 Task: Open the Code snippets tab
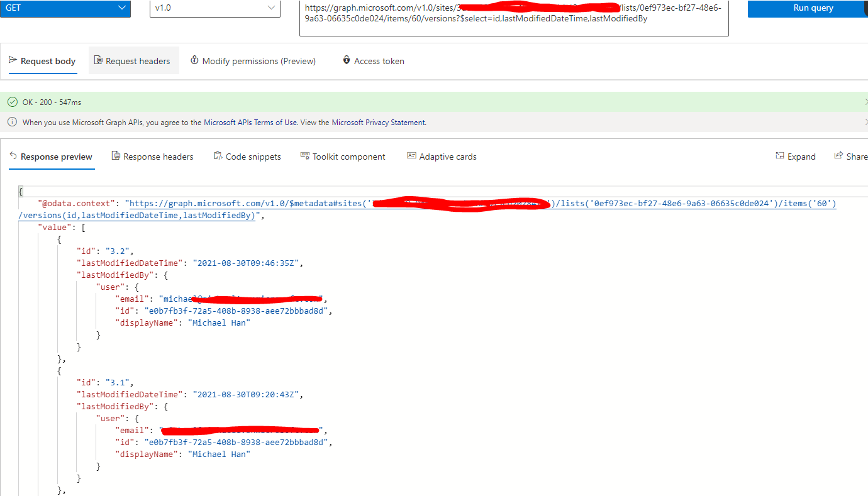pyautogui.click(x=248, y=157)
